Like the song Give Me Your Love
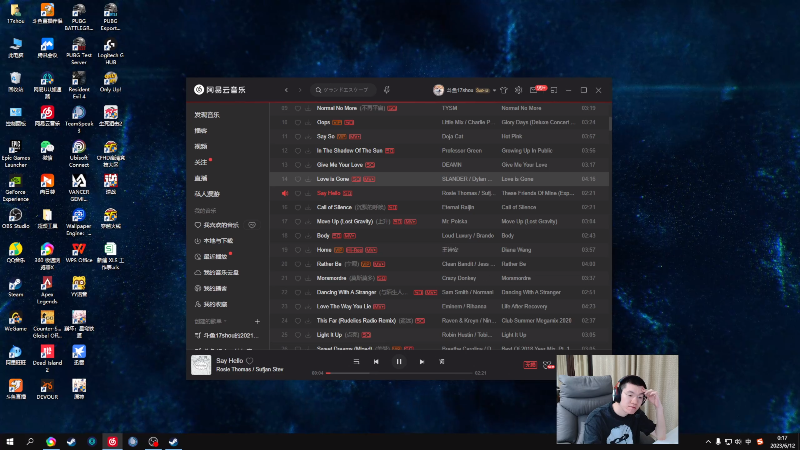 [298, 165]
